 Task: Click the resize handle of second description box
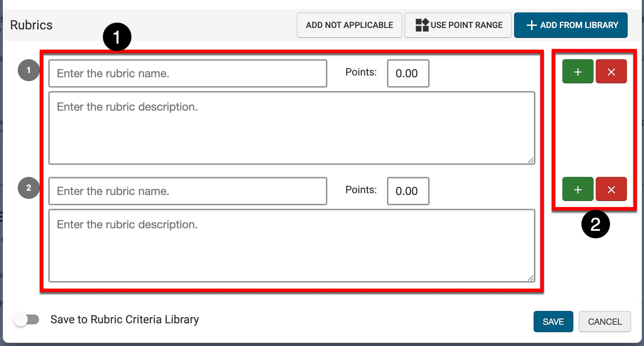(x=530, y=278)
